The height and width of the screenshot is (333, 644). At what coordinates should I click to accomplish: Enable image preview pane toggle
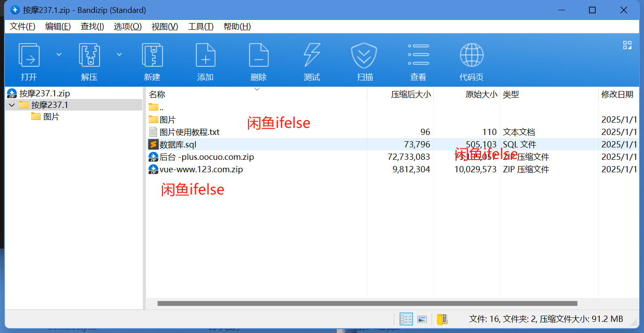422,319
